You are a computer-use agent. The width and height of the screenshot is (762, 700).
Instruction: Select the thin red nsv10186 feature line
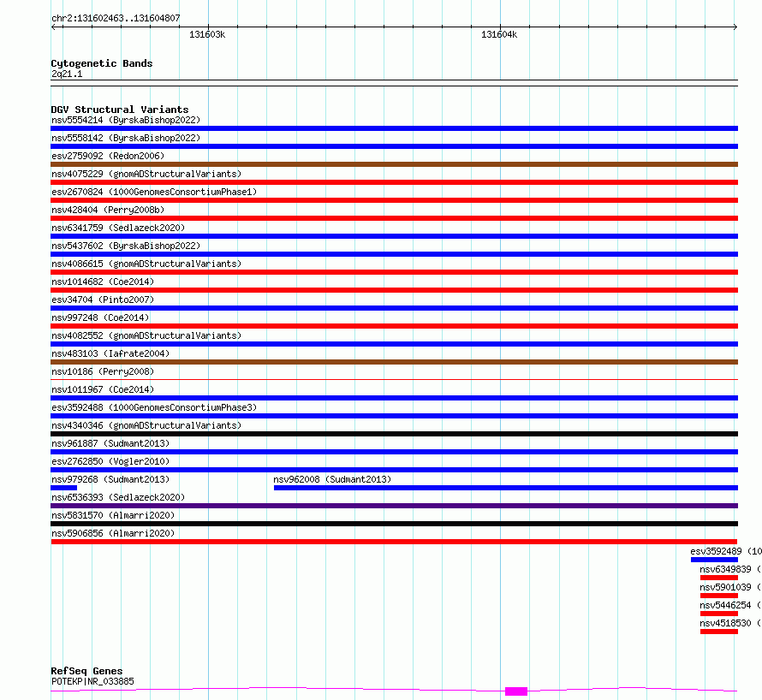point(394,379)
